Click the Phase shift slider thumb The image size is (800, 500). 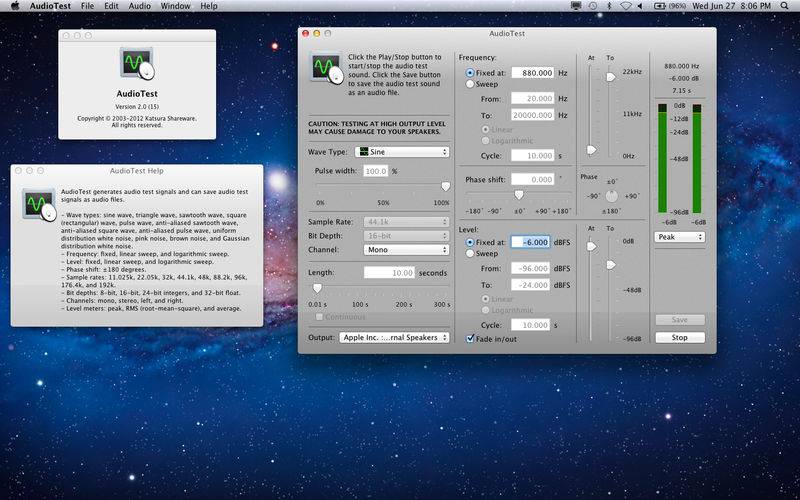click(x=519, y=195)
